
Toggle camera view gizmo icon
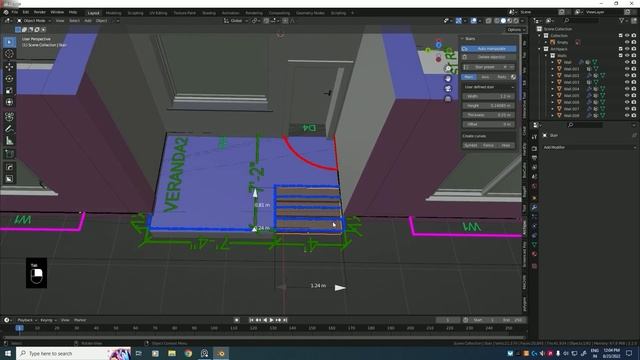(x=448, y=89)
